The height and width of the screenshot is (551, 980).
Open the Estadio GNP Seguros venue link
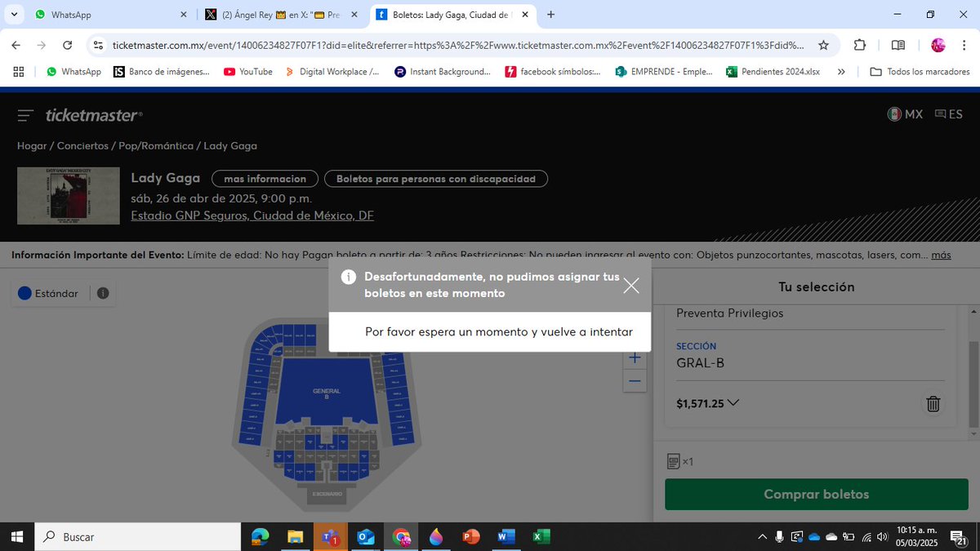coord(252,216)
